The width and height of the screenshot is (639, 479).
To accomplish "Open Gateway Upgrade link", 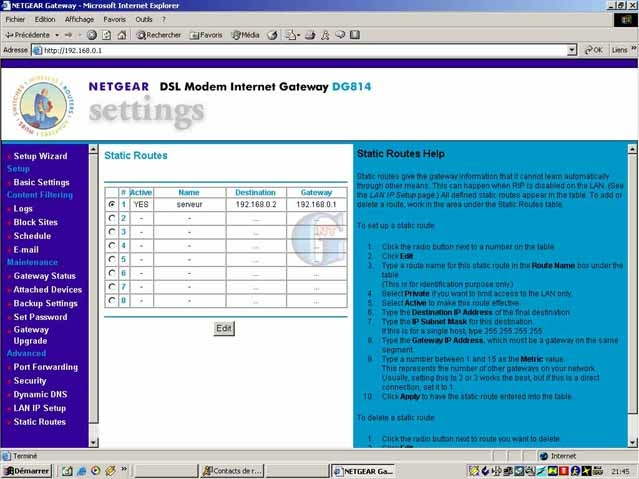I will pyautogui.click(x=31, y=335).
